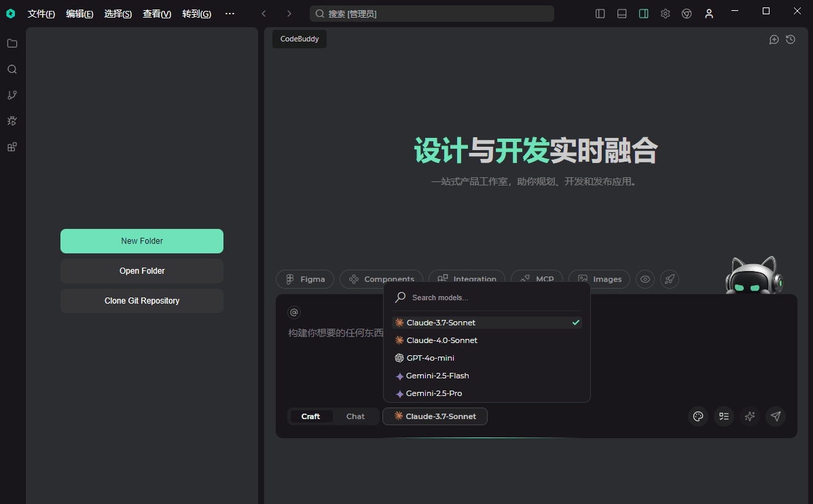Click the Components chip button
Image resolution: width=813 pixels, height=504 pixels.
(382, 279)
